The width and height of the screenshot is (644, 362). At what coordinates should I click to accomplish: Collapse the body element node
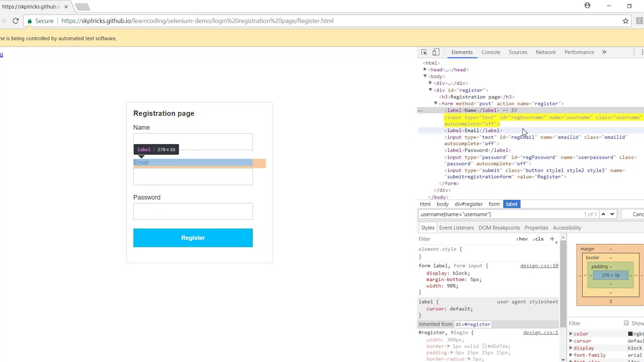click(x=425, y=76)
